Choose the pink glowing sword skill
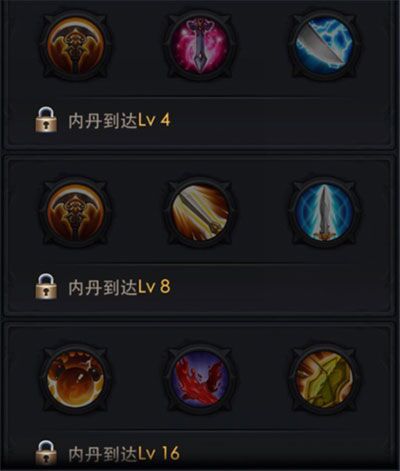The width and height of the screenshot is (400, 471). coord(199,45)
